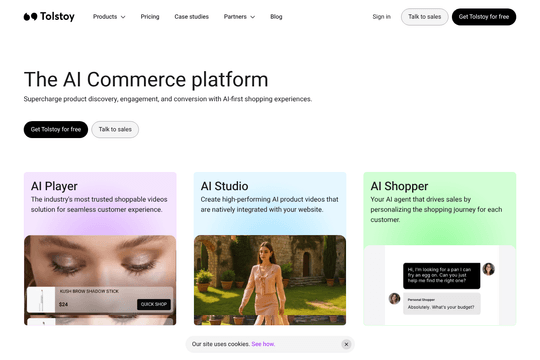Click header Get Tolstoy for free button
The width and height of the screenshot is (540, 360).
point(484,17)
